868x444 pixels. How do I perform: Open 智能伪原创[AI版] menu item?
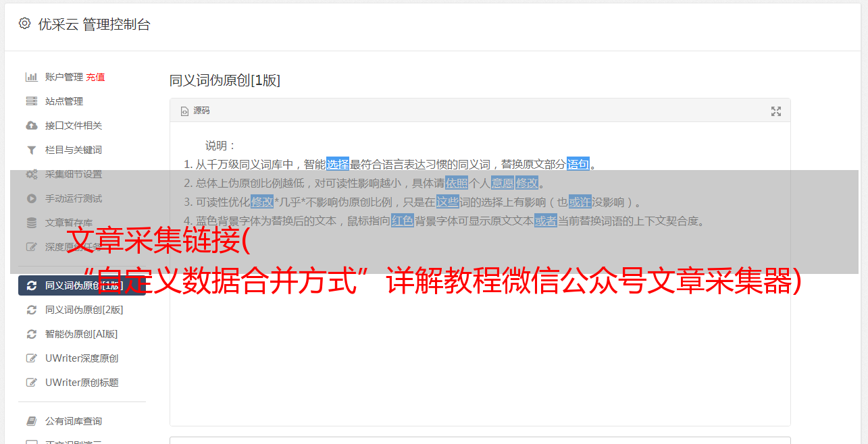click(x=82, y=334)
